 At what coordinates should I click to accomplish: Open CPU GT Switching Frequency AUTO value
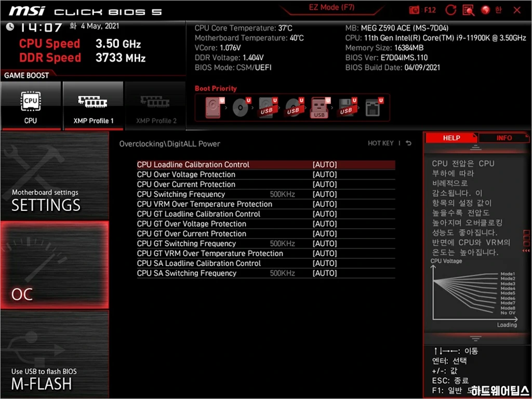325,243
